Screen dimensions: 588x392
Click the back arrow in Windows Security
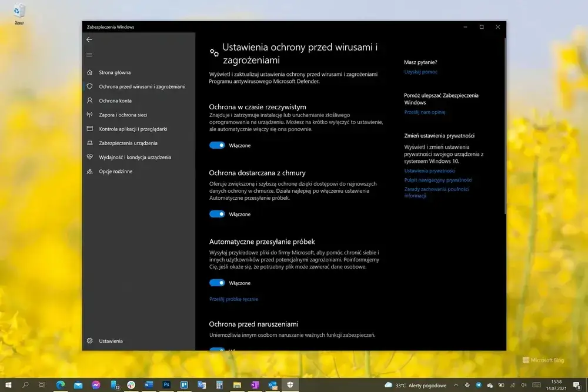[89, 39]
